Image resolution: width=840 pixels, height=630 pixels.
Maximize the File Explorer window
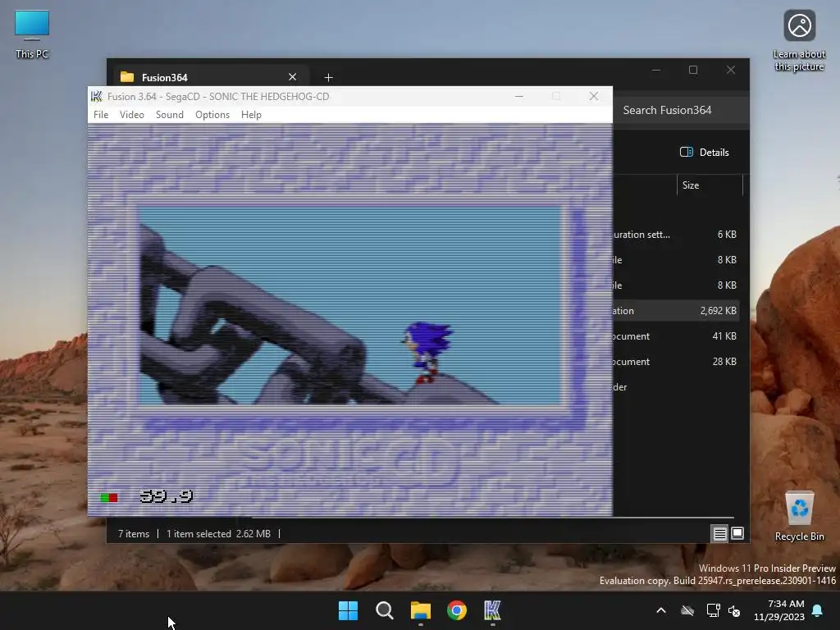coord(693,71)
